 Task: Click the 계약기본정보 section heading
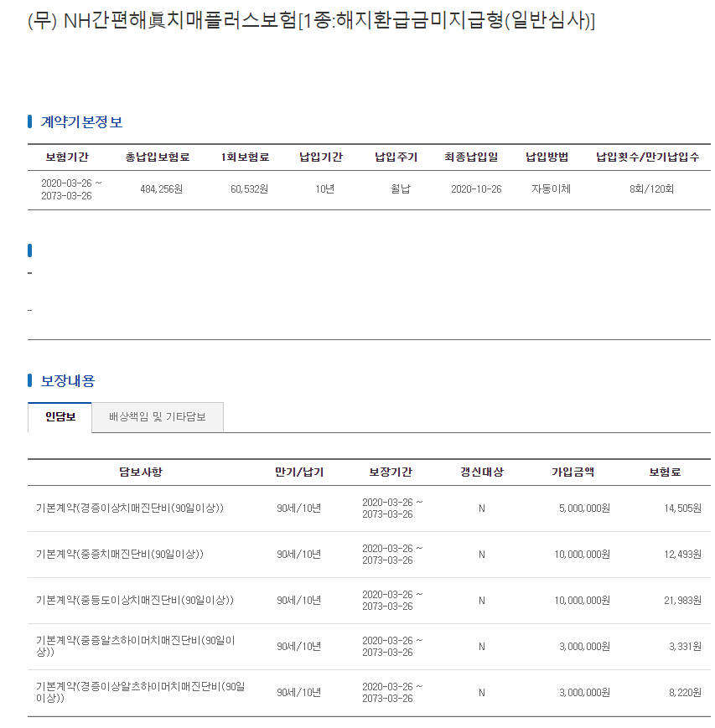click(x=81, y=122)
